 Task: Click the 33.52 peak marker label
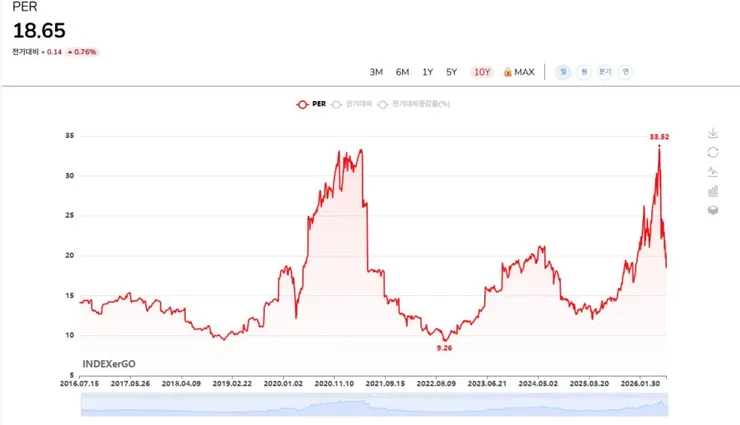coord(659,137)
